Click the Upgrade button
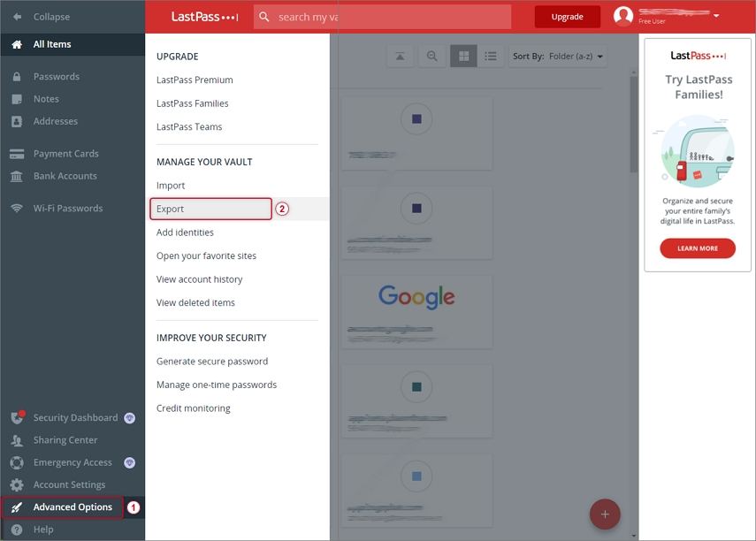This screenshot has width=756, height=541. [568, 17]
